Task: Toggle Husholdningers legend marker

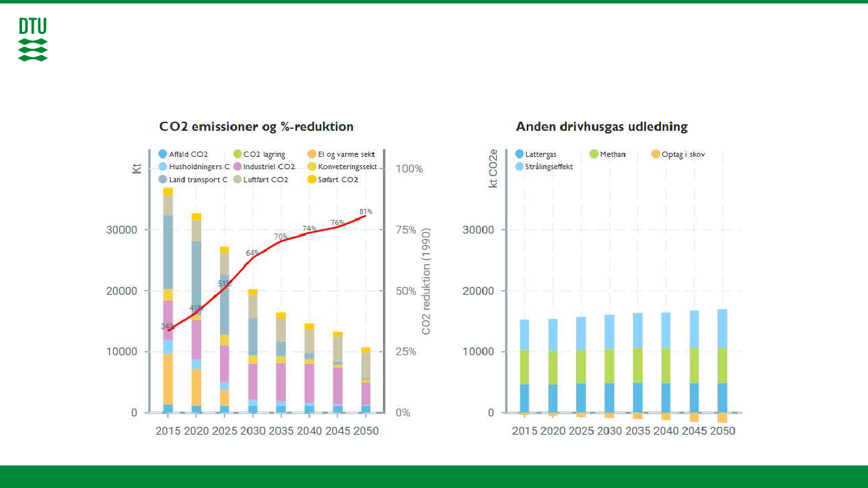Action: (163, 167)
